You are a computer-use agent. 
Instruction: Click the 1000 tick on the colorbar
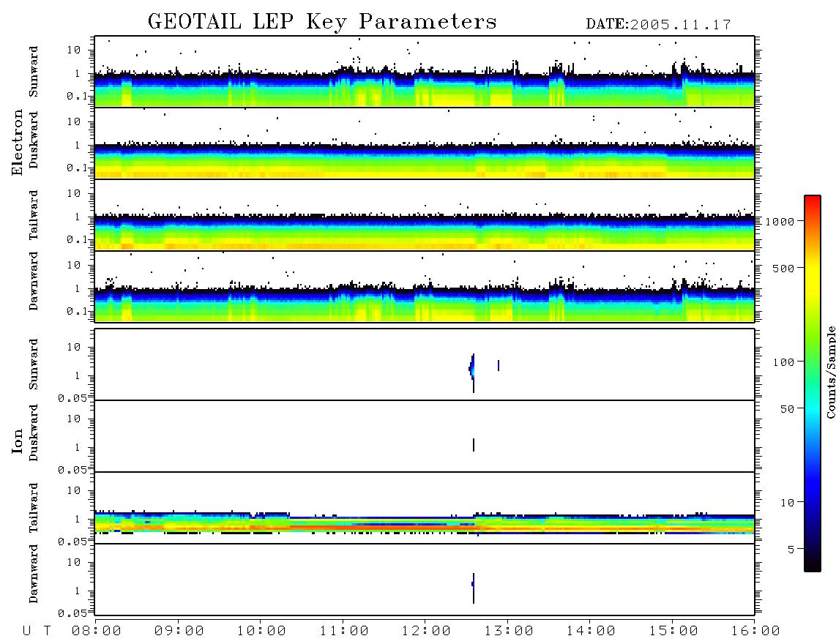[780, 221]
